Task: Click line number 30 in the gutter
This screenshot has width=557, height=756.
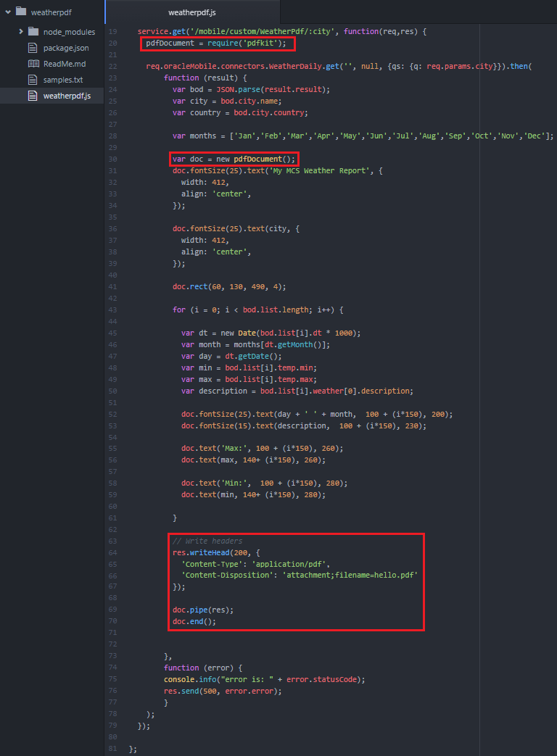Action: pos(112,159)
